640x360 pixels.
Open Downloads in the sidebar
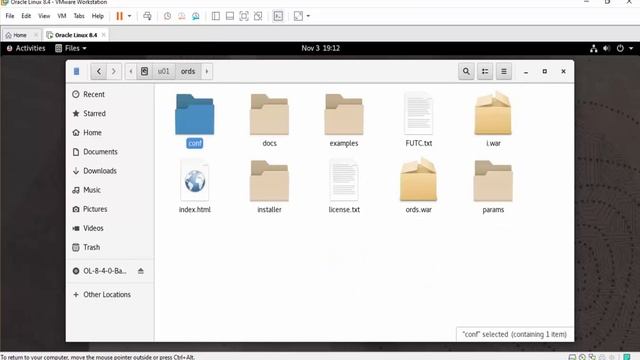pyautogui.click(x=110, y=171)
